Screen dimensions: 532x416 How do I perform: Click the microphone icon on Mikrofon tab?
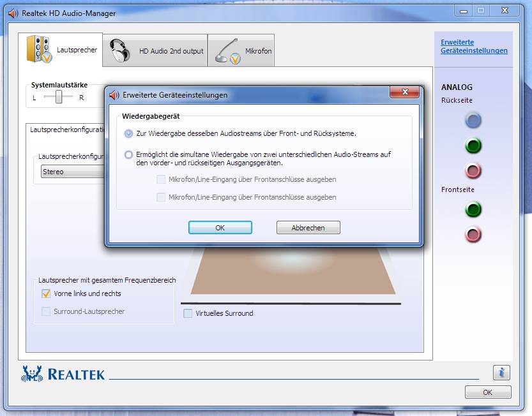coord(227,51)
